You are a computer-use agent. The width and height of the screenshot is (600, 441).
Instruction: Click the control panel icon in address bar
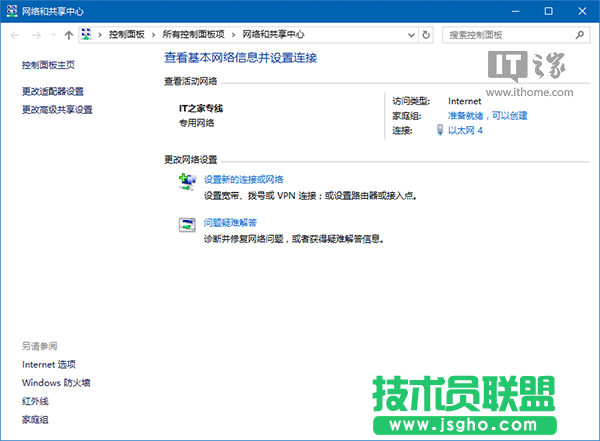86,34
